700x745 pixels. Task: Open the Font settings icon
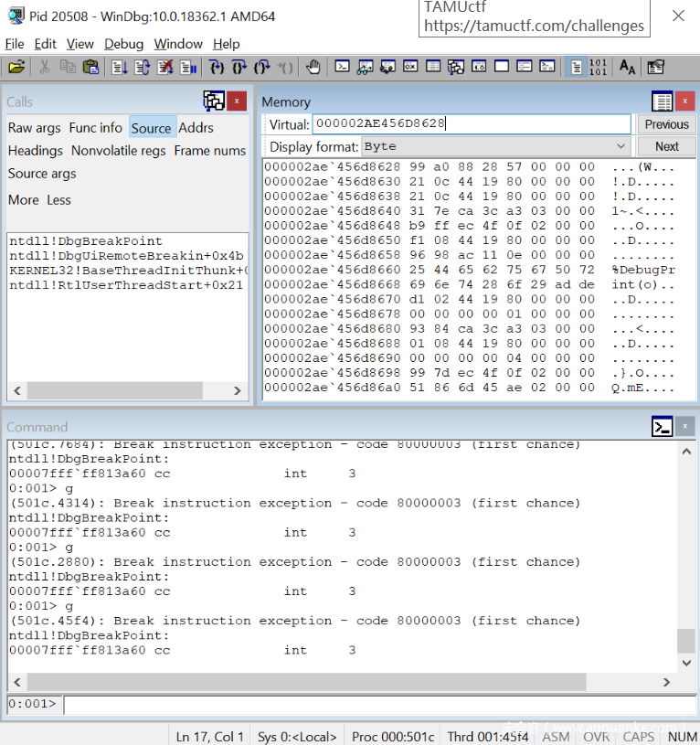(x=627, y=67)
